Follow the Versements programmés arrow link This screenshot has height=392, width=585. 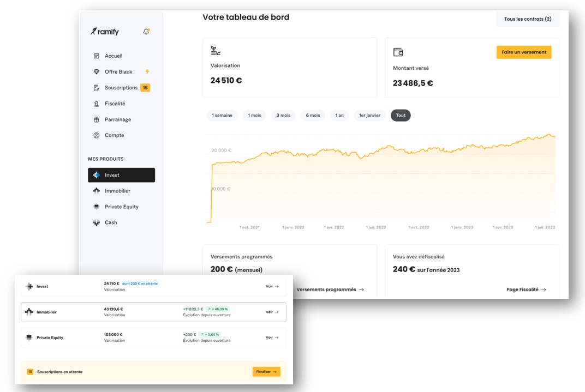(x=330, y=290)
